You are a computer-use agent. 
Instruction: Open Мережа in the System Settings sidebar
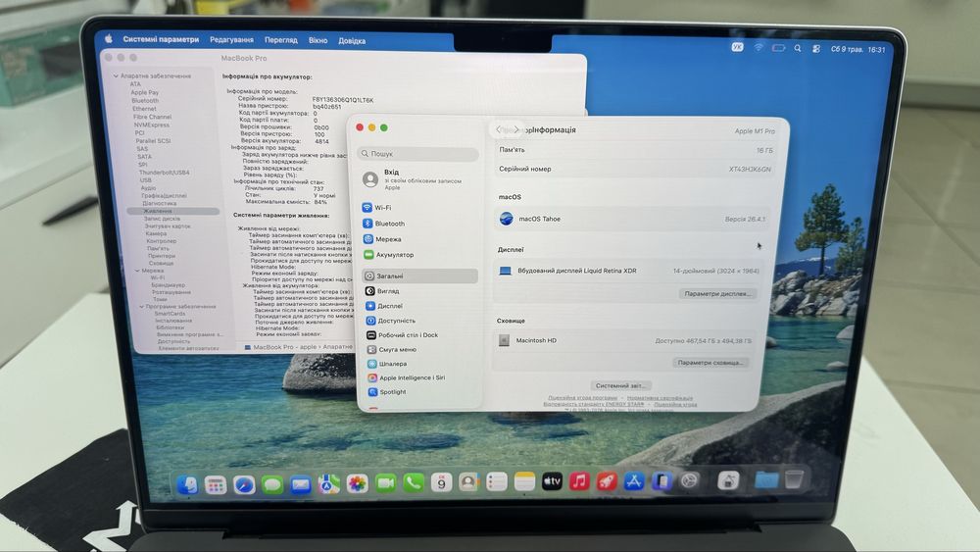418,239
